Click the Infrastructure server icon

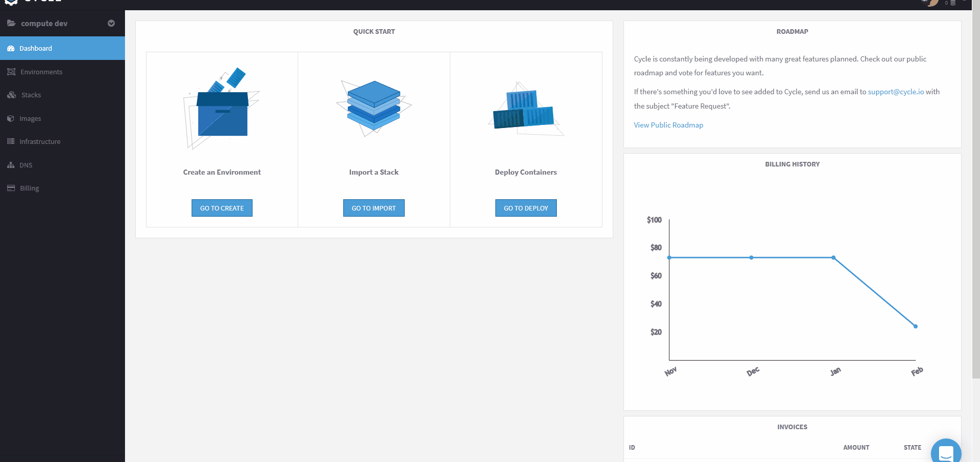[11, 141]
